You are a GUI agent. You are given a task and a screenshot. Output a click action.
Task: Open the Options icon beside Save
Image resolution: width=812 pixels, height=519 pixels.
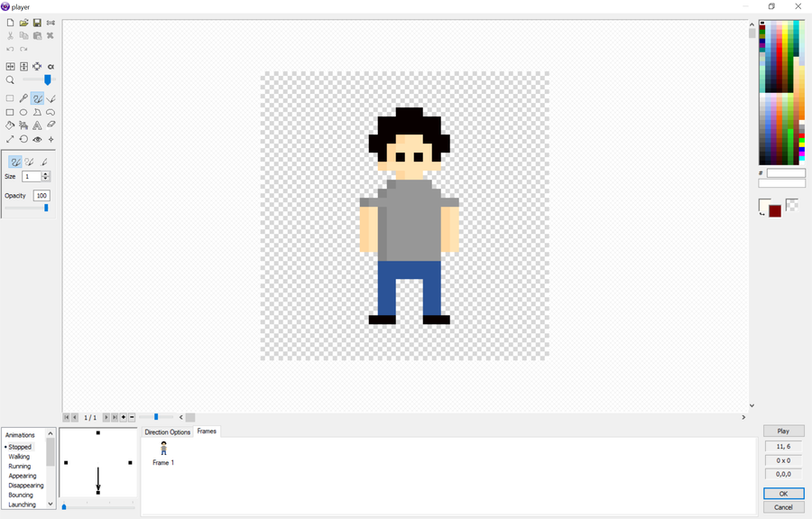pos(51,23)
